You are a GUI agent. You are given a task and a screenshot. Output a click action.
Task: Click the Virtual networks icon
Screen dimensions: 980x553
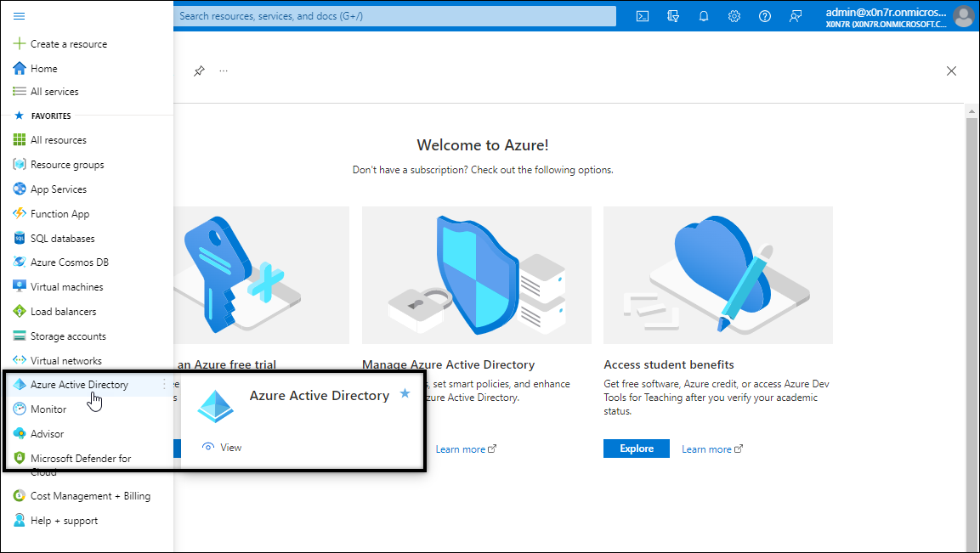pos(20,360)
